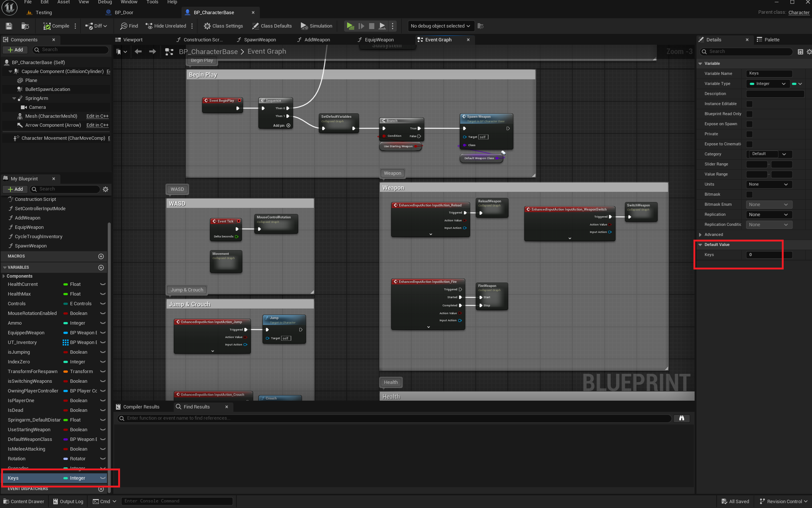Viewport: 812px width, 508px height.
Task: Open Class Settings from the toolbar
Action: [223, 26]
